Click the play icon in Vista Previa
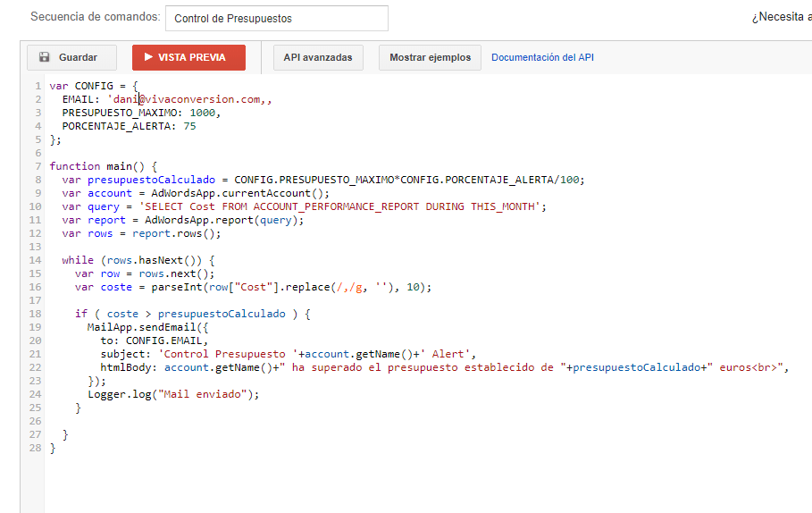The height and width of the screenshot is (513, 812). click(148, 57)
